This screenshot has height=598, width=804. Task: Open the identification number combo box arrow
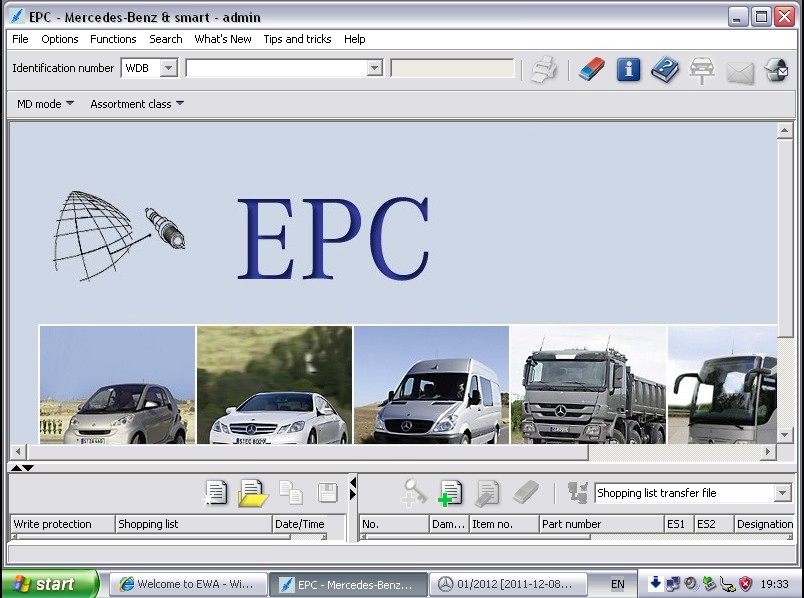(375, 68)
